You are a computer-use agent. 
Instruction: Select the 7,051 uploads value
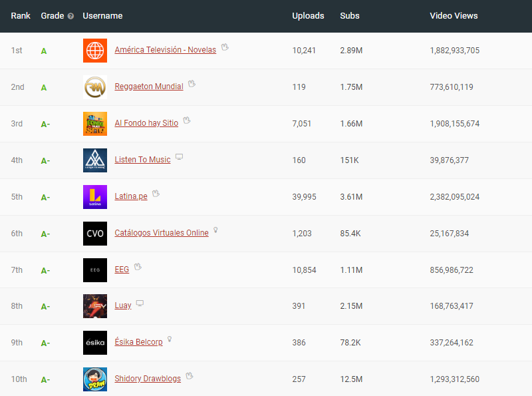click(302, 124)
